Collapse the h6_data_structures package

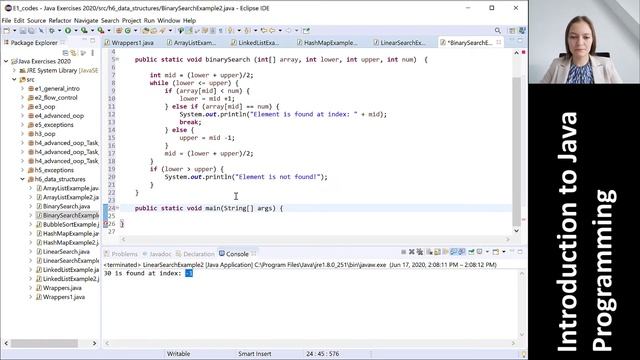click(x=22, y=179)
